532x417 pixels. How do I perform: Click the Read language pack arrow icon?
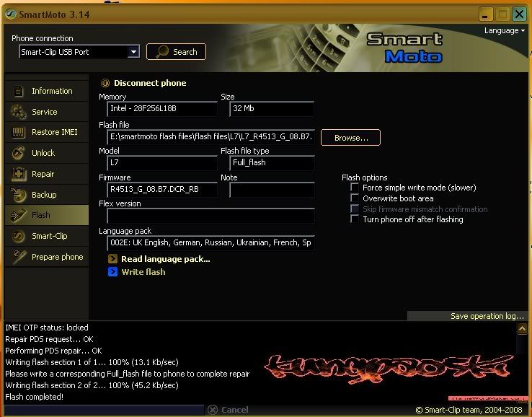(112, 259)
